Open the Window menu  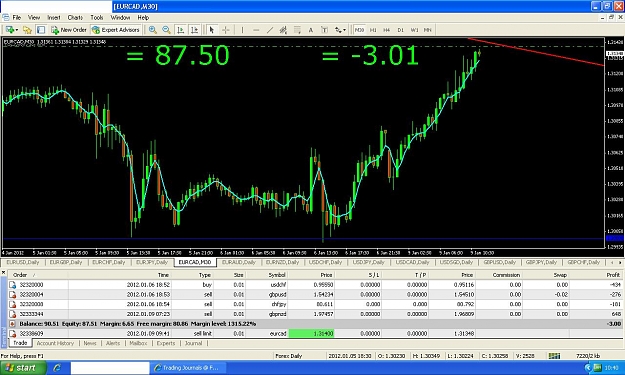pos(120,18)
